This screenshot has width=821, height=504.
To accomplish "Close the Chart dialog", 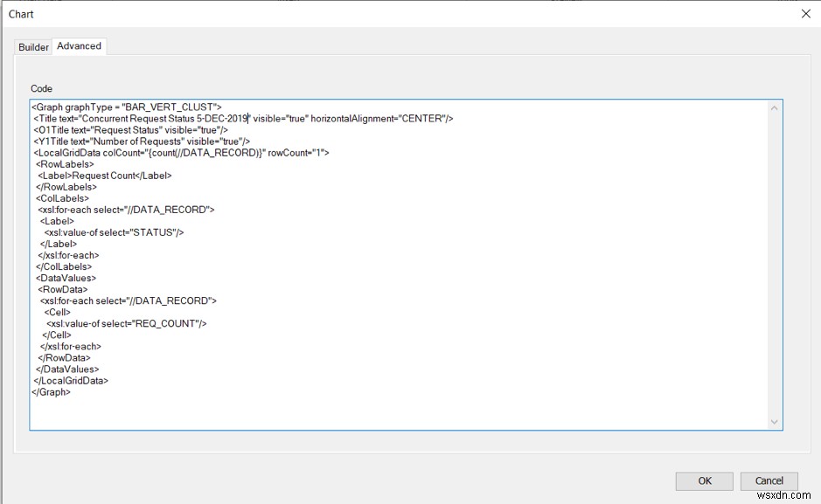I will click(x=807, y=13).
